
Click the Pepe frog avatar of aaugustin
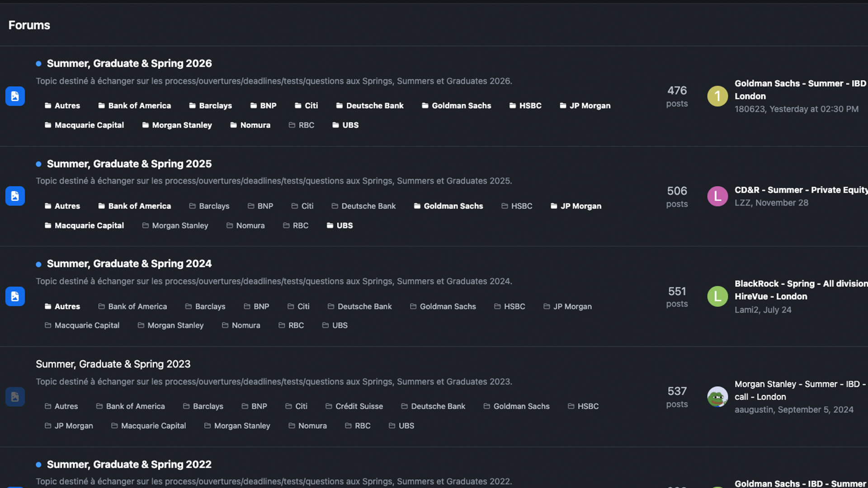tap(717, 397)
